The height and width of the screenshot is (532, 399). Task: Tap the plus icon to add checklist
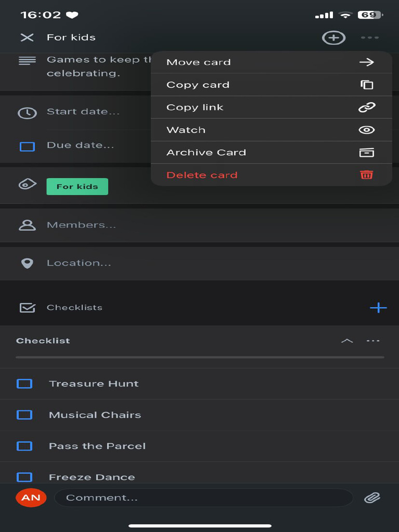click(378, 308)
